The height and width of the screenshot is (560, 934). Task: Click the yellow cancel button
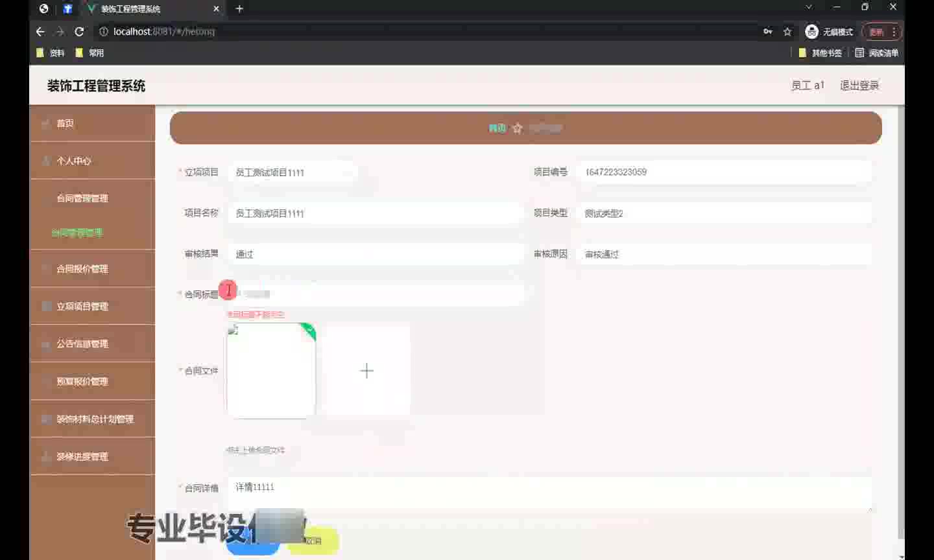click(313, 541)
